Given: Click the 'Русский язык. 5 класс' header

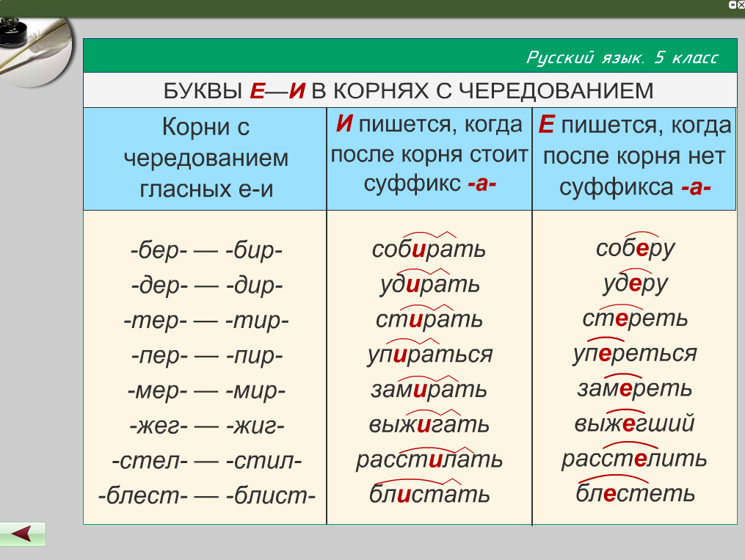Looking at the screenshot, I should click(622, 58).
